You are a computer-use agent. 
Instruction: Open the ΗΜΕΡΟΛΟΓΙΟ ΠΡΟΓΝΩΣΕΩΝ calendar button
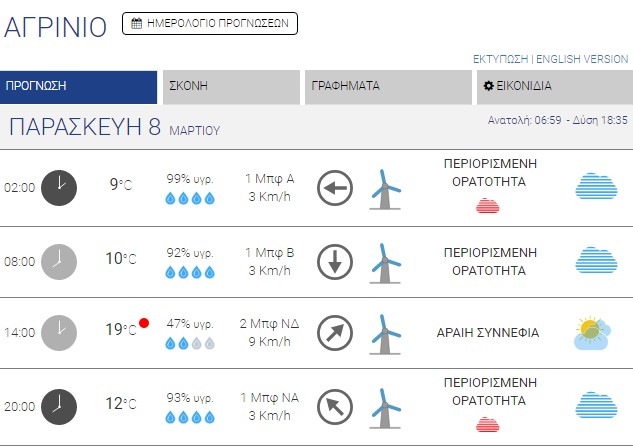point(210,23)
